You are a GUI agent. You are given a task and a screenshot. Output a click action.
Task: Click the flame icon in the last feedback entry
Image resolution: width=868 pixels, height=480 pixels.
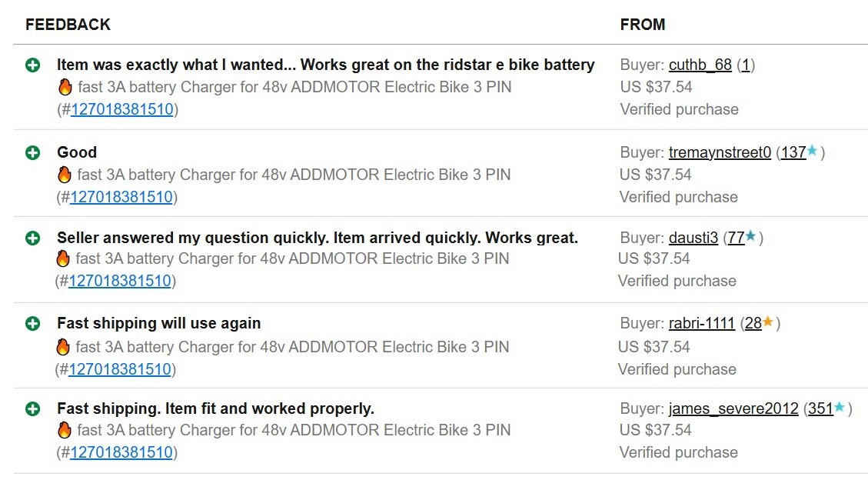point(65,430)
